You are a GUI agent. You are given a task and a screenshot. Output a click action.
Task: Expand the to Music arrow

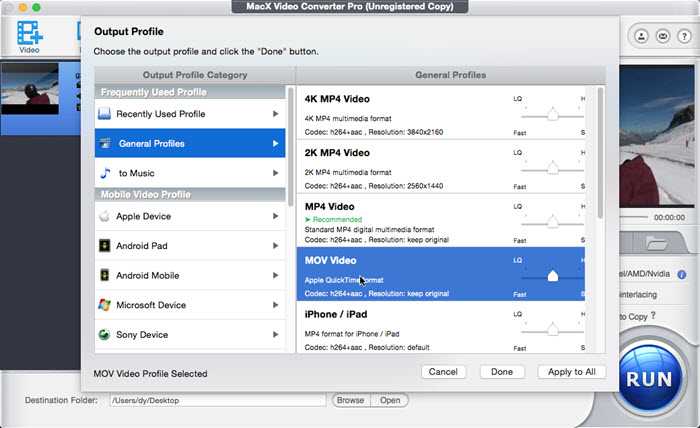(275, 173)
